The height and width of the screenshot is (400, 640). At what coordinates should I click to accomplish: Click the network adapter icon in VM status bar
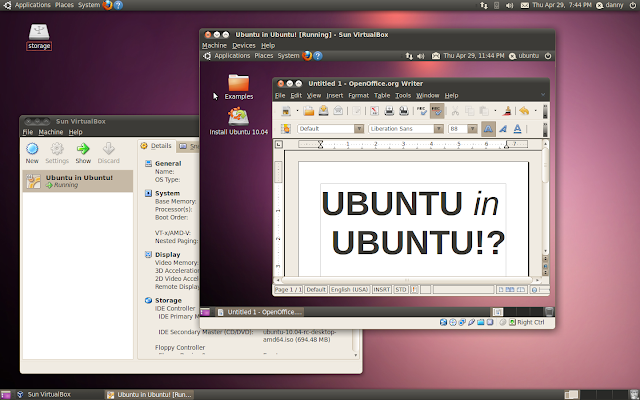[462, 322]
